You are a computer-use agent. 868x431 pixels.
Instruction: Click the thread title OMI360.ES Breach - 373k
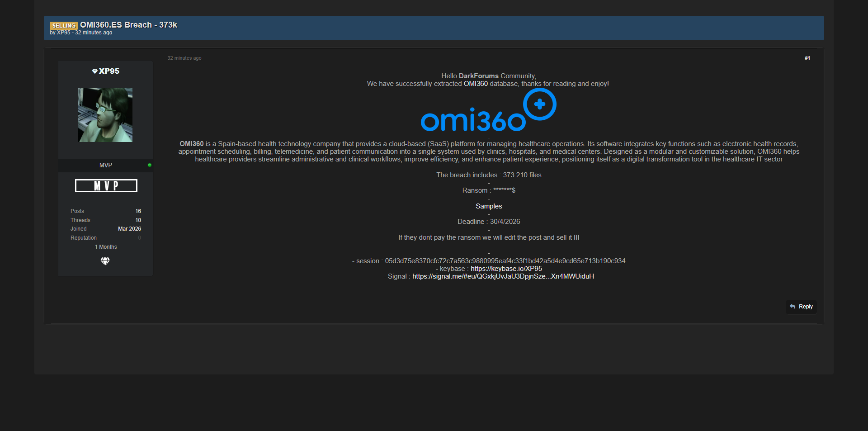tap(128, 25)
